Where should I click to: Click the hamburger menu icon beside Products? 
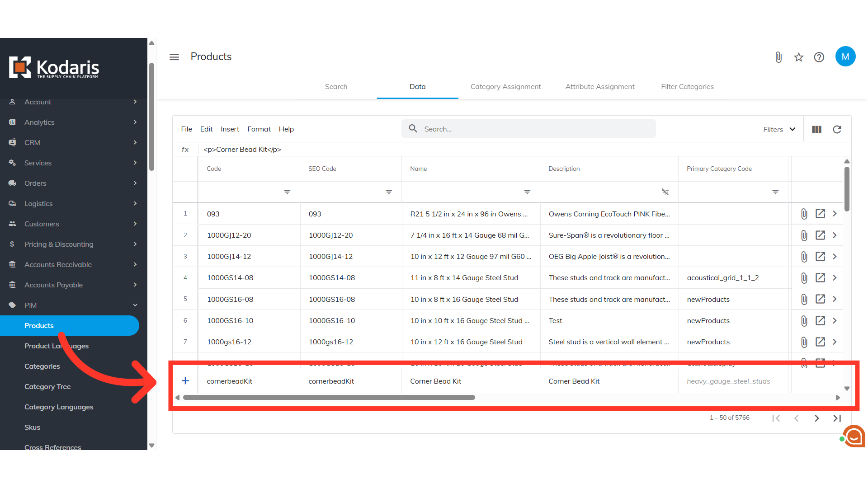tap(174, 57)
